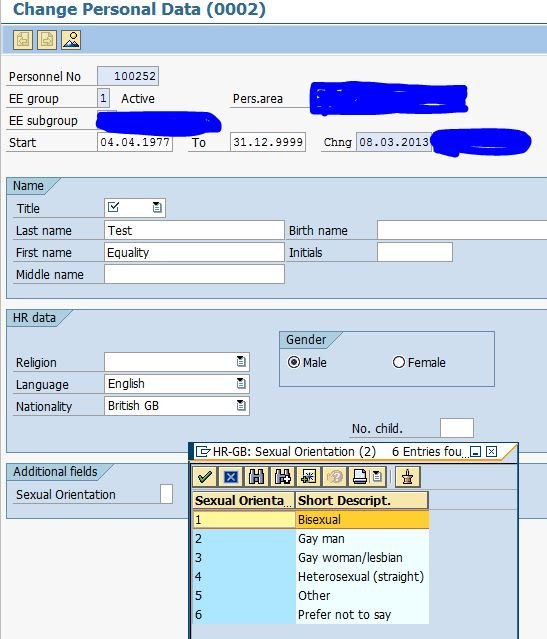
Task: Click the personal value list stamp icon
Action: tap(407, 476)
